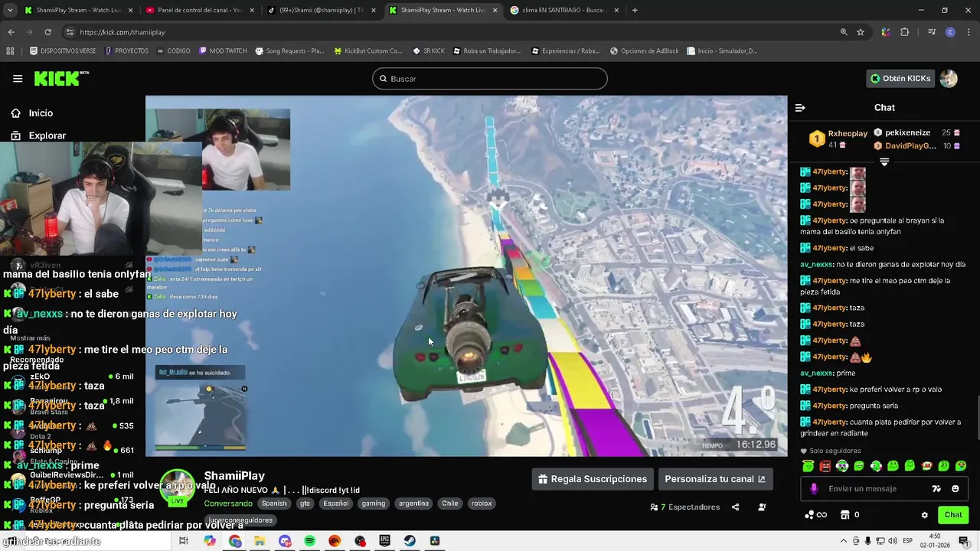
Task: Click the 7 Espectadores viewer count
Action: pos(685,507)
